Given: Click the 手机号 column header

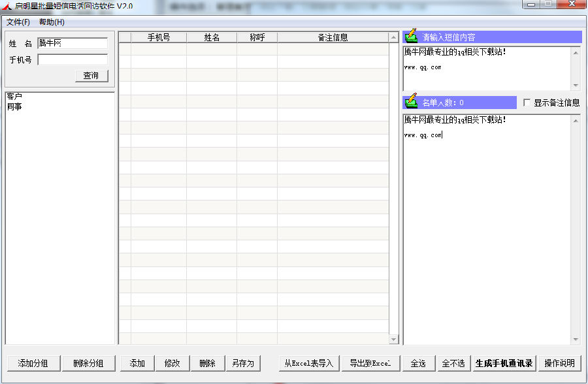Looking at the screenshot, I should [159, 37].
